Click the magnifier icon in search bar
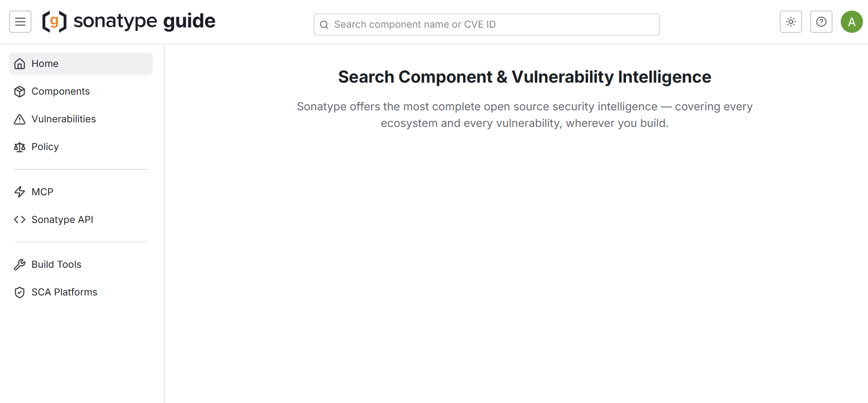 (324, 24)
